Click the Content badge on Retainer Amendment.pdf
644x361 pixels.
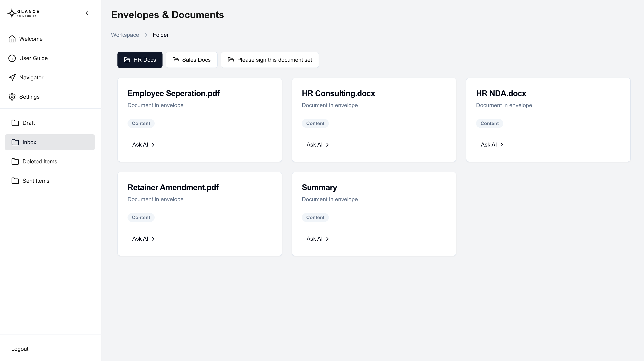(x=141, y=217)
